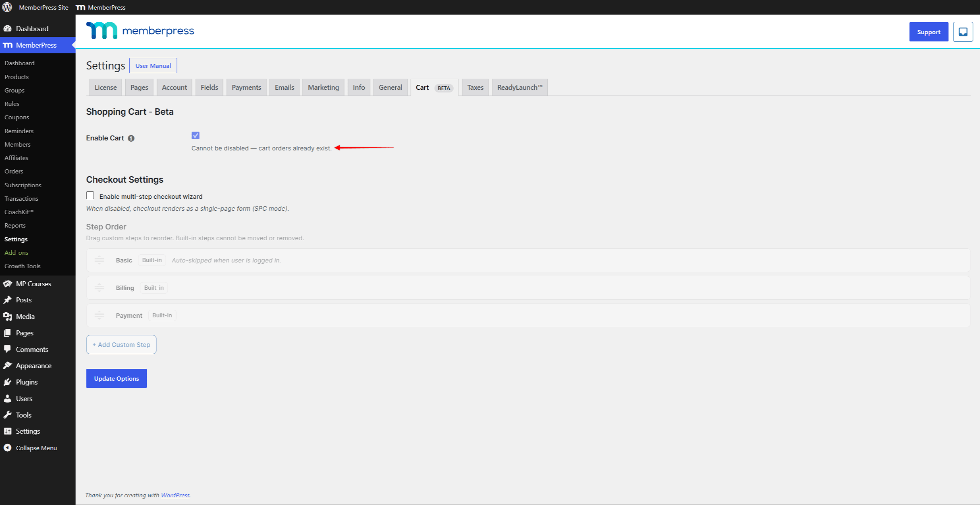
Task: Switch to the Pages settings tab
Action: pyautogui.click(x=139, y=87)
